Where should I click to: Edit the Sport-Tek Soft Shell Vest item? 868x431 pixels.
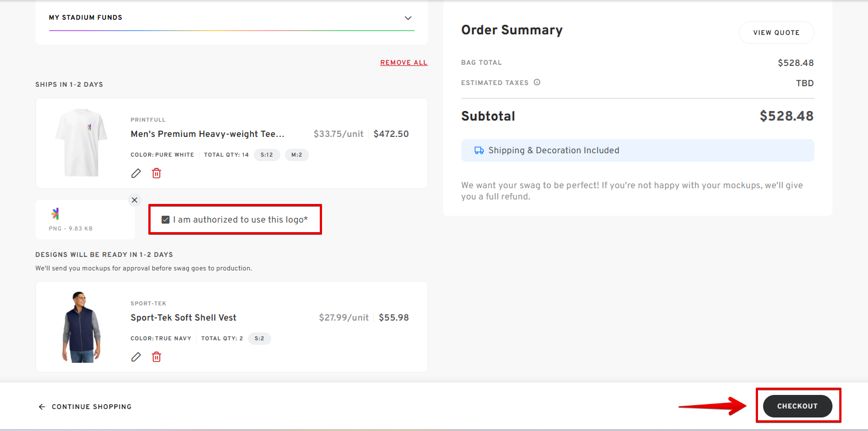click(136, 357)
